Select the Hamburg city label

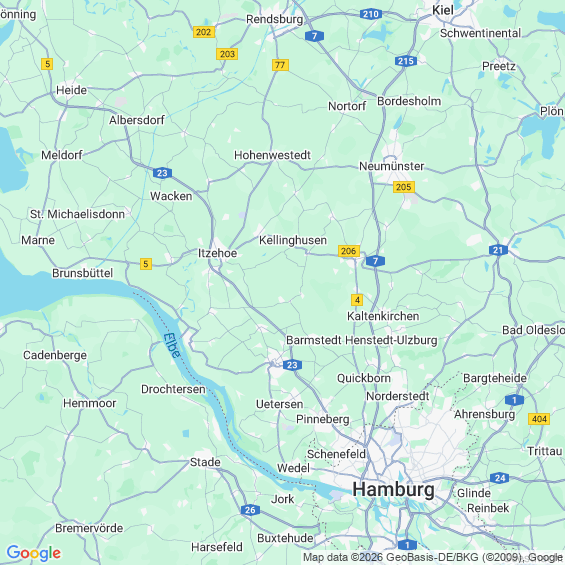(x=393, y=490)
